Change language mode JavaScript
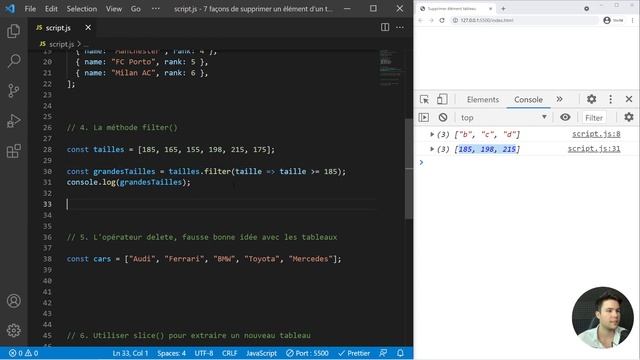Viewport: 640px width, 360px height. pyautogui.click(x=262, y=353)
